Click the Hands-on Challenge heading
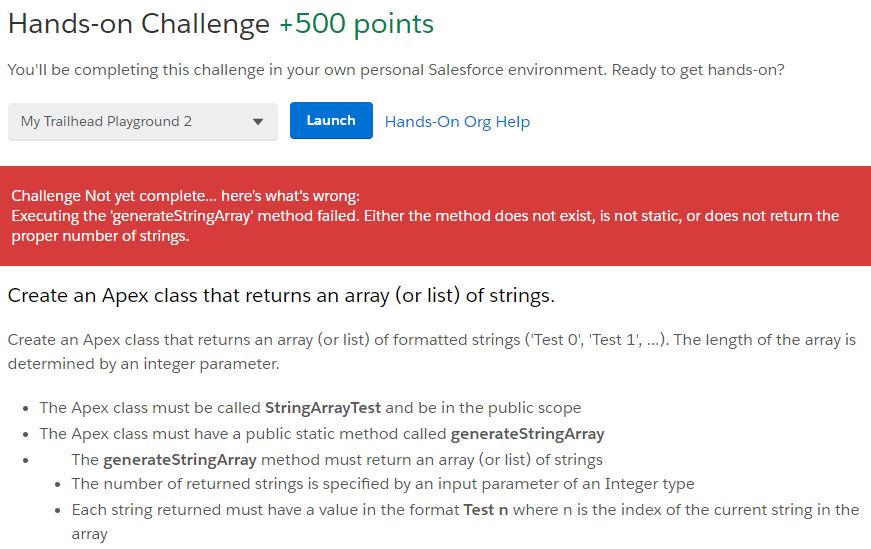The height and width of the screenshot is (549, 871). 138,24
